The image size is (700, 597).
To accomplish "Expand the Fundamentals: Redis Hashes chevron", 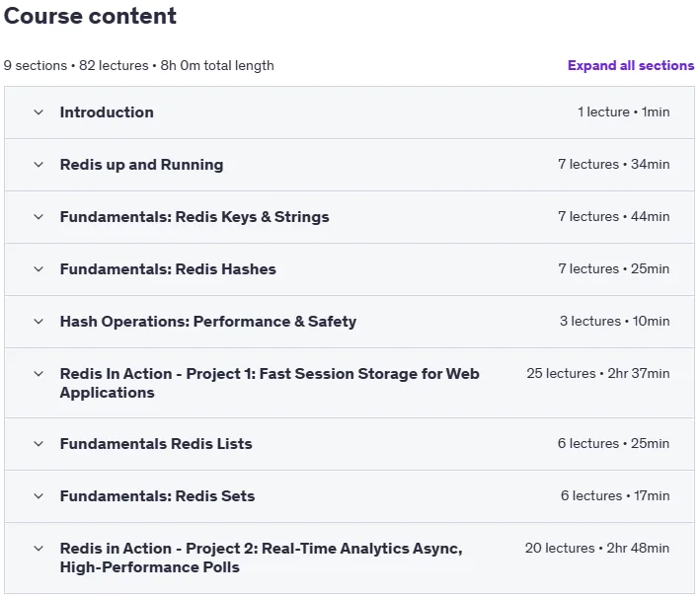I will [x=39, y=269].
